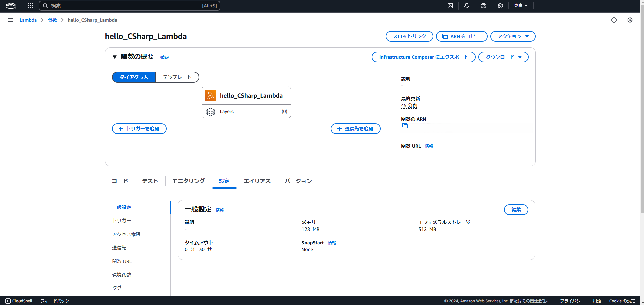Open the バージョン tab
This screenshot has width=644, height=305.
[x=298, y=181]
